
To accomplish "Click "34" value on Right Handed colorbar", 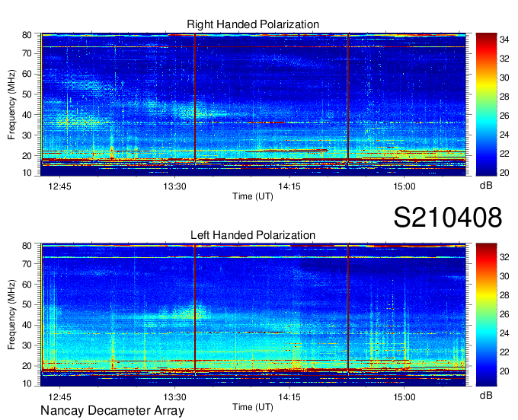I will tap(504, 40).
